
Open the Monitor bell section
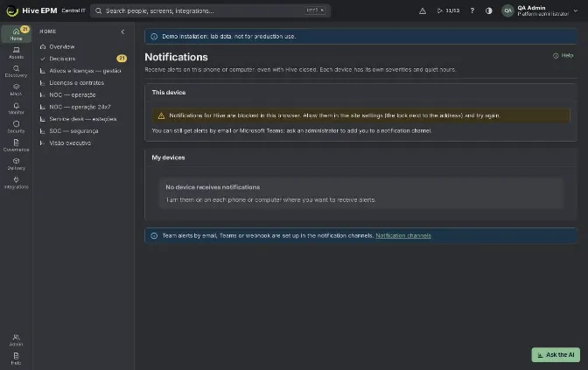[16, 108]
